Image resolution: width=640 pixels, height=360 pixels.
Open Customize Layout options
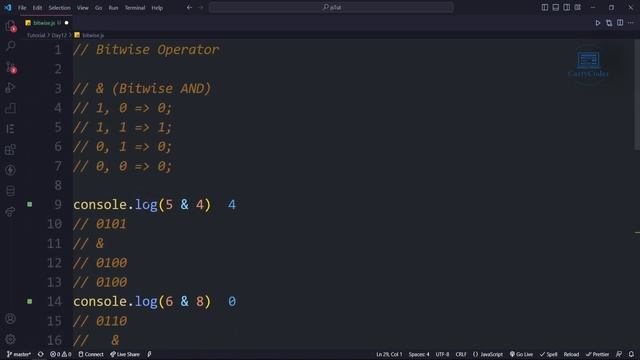(578, 7)
